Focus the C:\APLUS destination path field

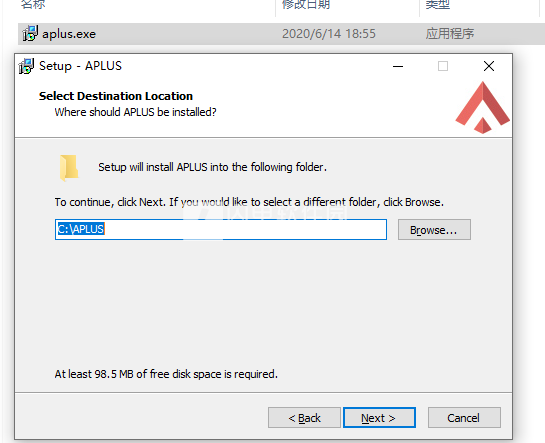pyautogui.click(x=221, y=229)
